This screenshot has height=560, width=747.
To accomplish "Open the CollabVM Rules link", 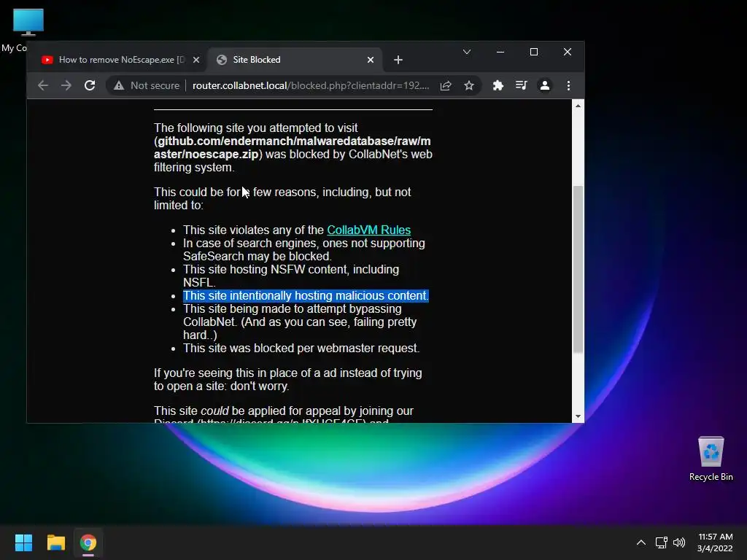I will (x=368, y=230).
